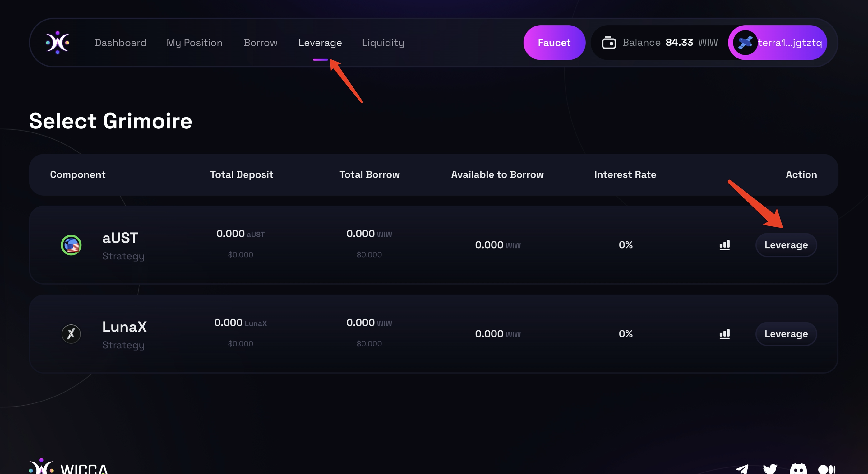
Task: Switch to My Position tab
Action: coord(194,43)
